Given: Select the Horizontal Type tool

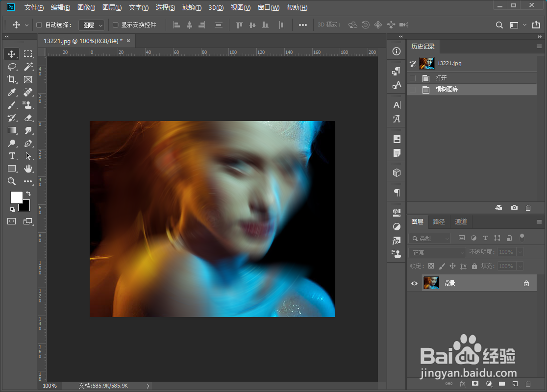Looking at the screenshot, I should [11, 156].
